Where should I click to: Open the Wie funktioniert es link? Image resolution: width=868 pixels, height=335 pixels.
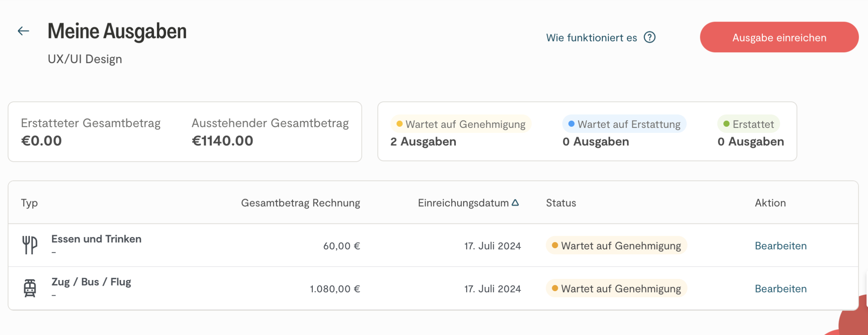(591, 38)
